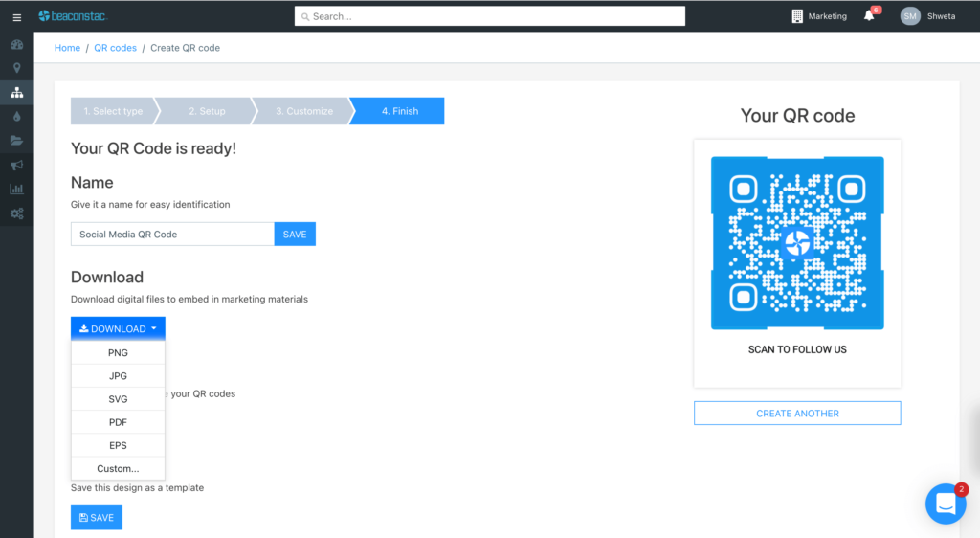Click the Beaconstac logo
The width and height of the screenshot is (980, 538).
[x=73, y=16]
